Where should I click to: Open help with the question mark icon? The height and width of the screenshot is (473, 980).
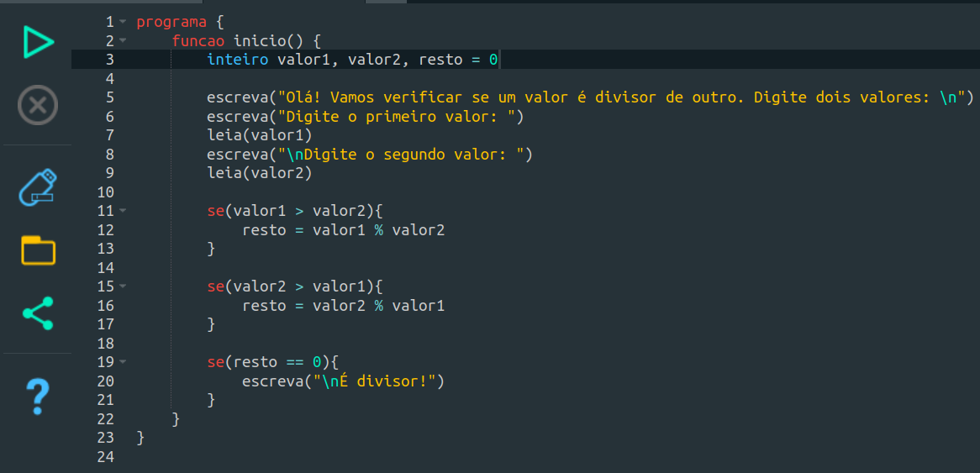(x=38, y=397)
